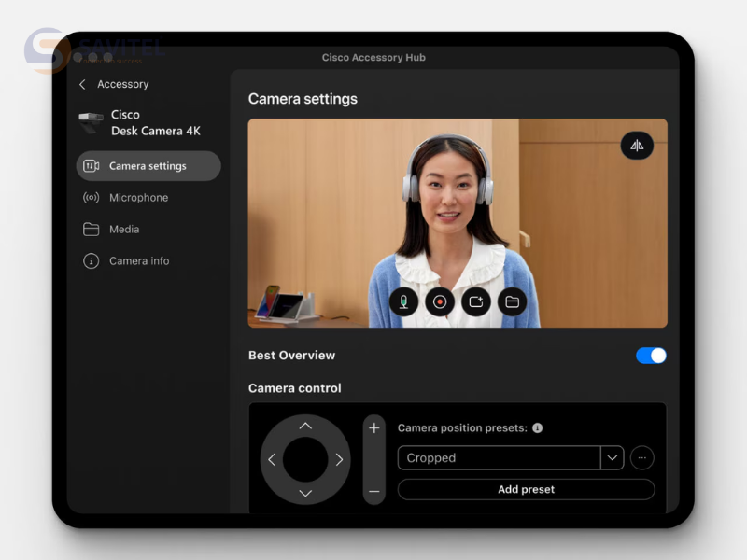Open the media folder icon on preview
Viewport: 747px width, 560px height.
[512, 301]
